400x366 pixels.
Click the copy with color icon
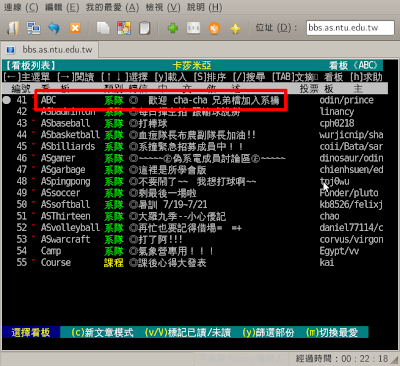124,28
